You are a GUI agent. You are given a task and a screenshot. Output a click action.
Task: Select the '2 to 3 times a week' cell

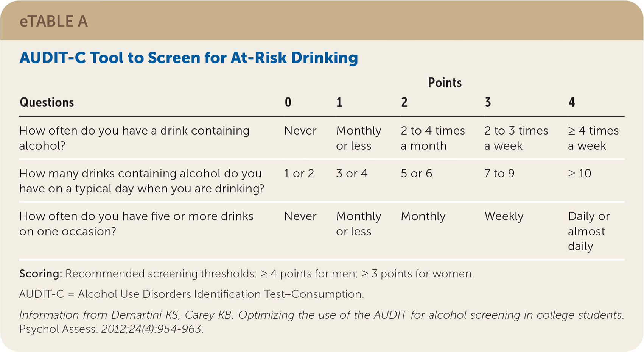click(x=516, y=138)
